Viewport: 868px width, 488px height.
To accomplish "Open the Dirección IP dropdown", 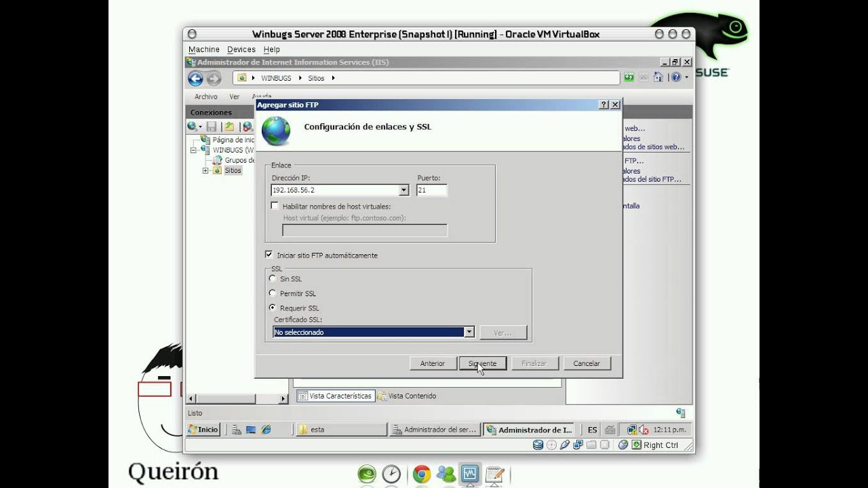I will click(404, 190).
